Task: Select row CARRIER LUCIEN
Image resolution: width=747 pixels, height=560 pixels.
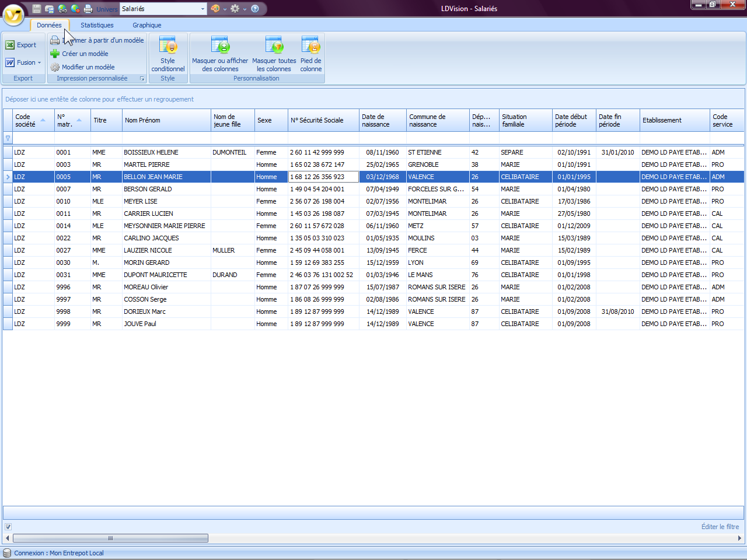Action: (373, 213)
